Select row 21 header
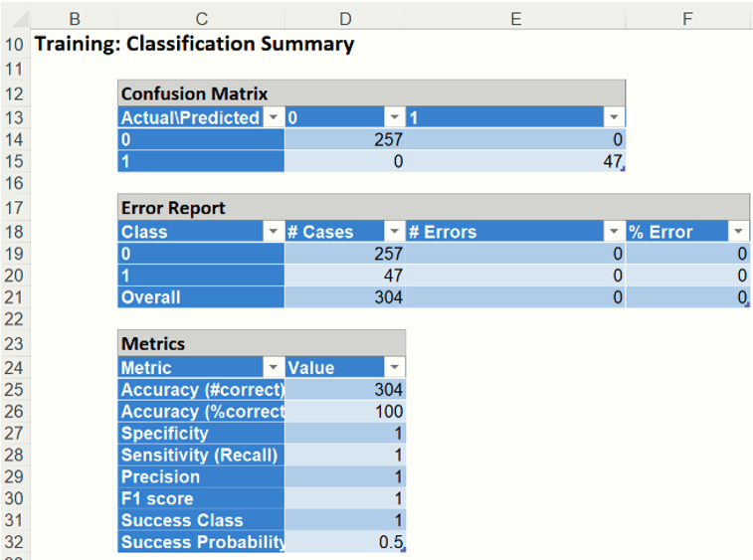Viewport: 753px width, 560px height. (x=14, y=296)
